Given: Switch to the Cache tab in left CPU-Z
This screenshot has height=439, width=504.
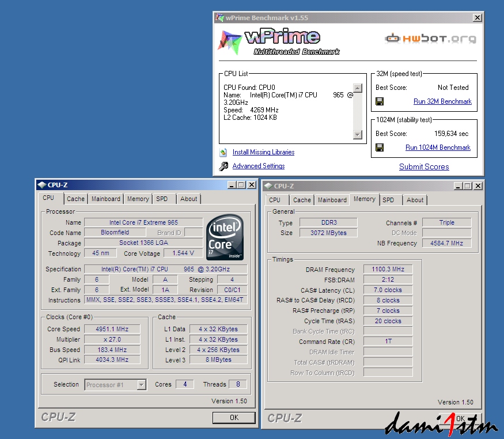Looking at the screenshot, I should point(75,199).
